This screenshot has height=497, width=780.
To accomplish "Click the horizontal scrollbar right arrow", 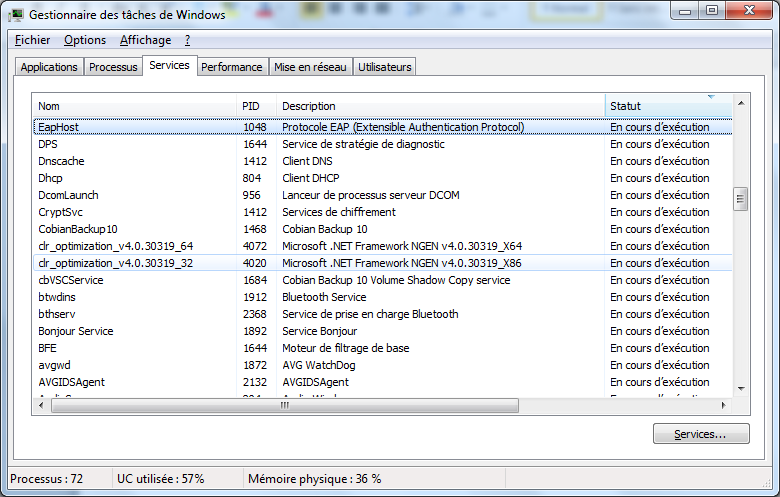I will point(725,405).
